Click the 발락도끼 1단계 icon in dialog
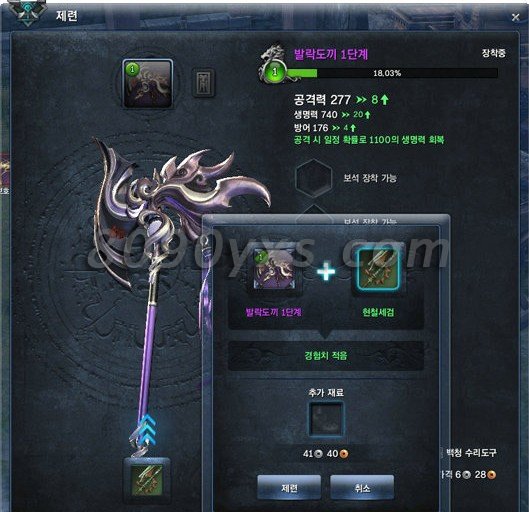This screenshot has width=529, height=512. (x=274, y=269)
